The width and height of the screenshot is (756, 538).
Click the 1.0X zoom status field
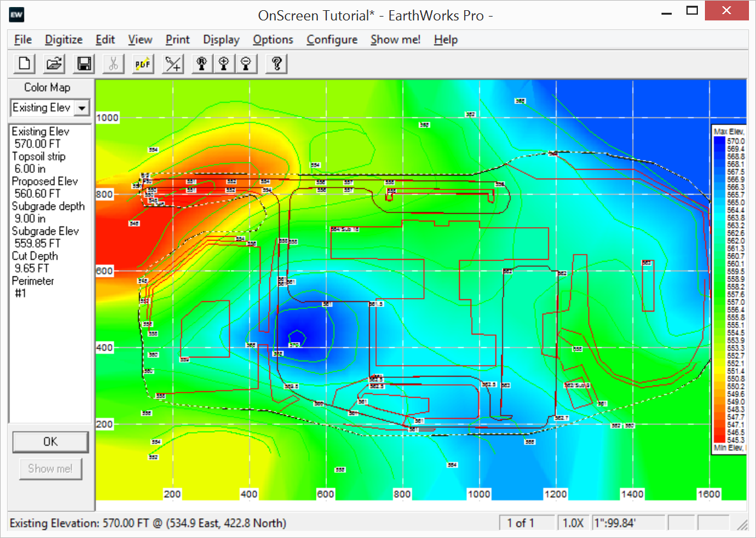click(574, 523)
